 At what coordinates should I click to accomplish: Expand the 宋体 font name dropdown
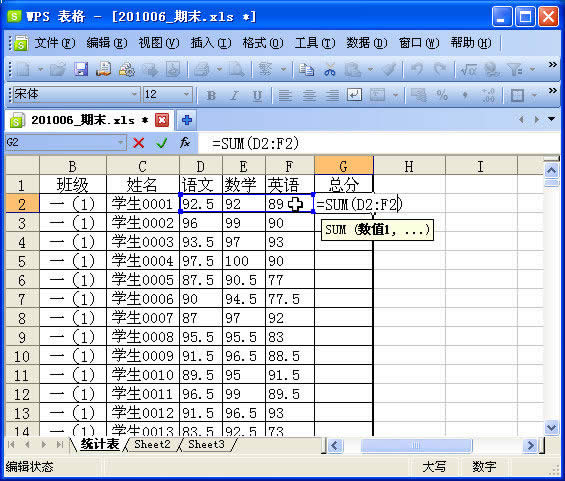[134, 94]
